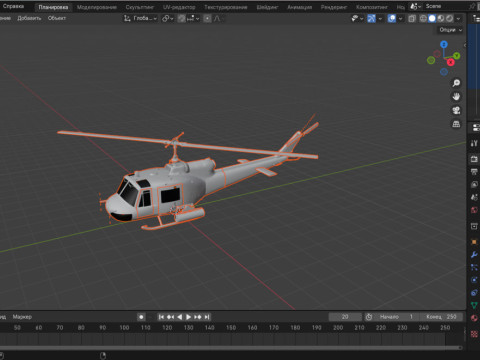Open the pivot point dropdown
The height and width of the screenshot is (360, 480).
click(x=168, y=19)
